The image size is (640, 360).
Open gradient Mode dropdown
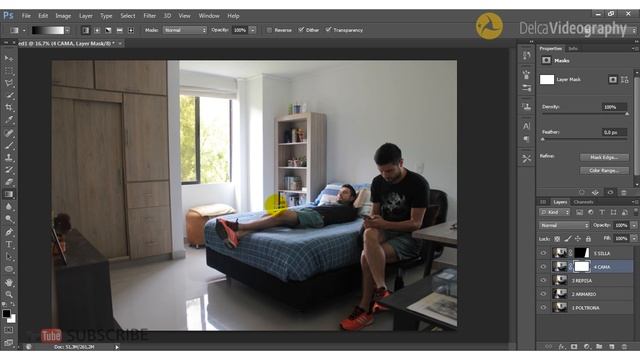(x=185, y=30)
